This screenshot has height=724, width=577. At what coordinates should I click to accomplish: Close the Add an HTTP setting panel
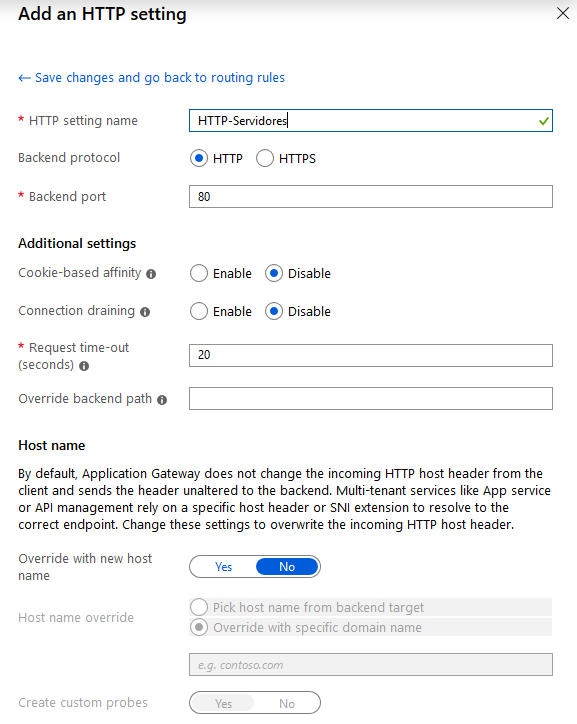point(563,13)
